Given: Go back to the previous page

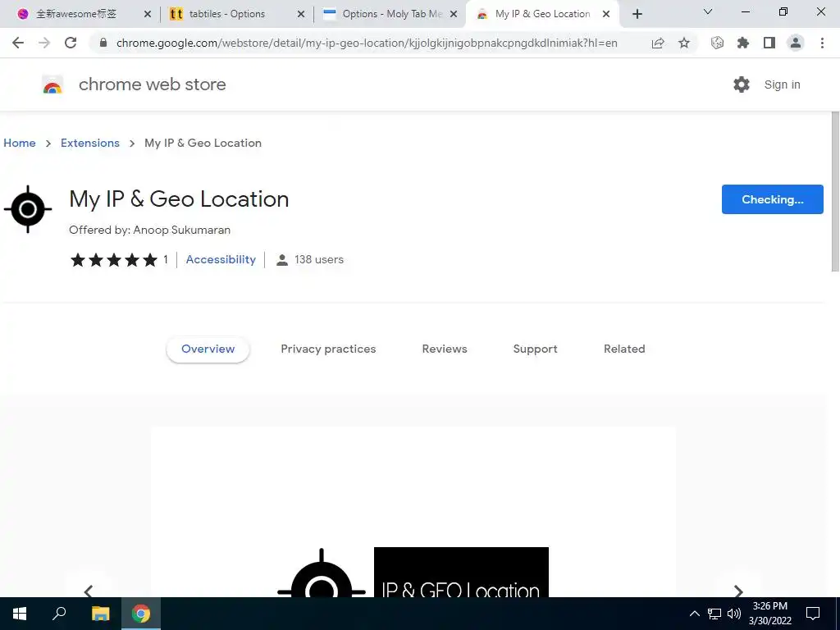Looking at the screenshot, I should 18,43.
